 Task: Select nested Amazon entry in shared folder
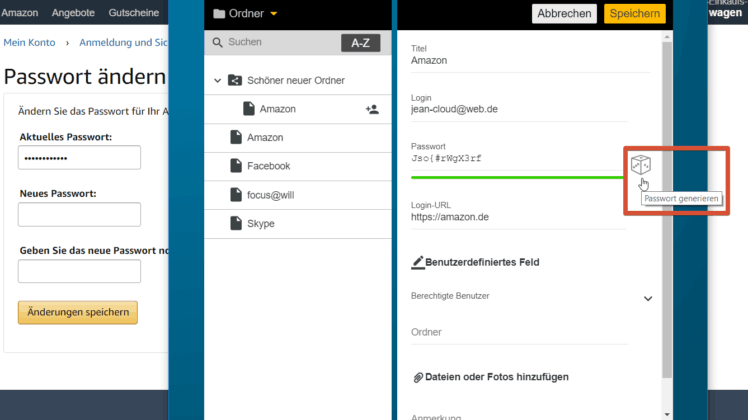(x=298, y=109)
